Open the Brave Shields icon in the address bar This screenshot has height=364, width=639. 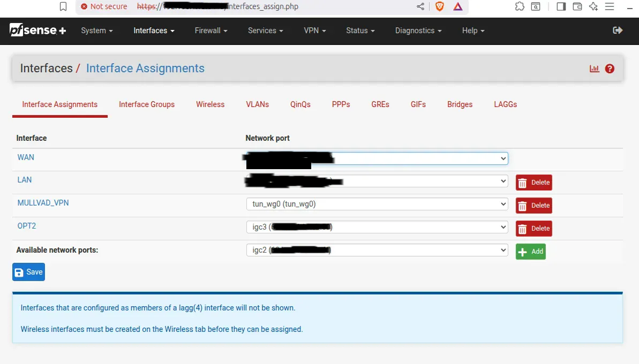pos(439,6)
